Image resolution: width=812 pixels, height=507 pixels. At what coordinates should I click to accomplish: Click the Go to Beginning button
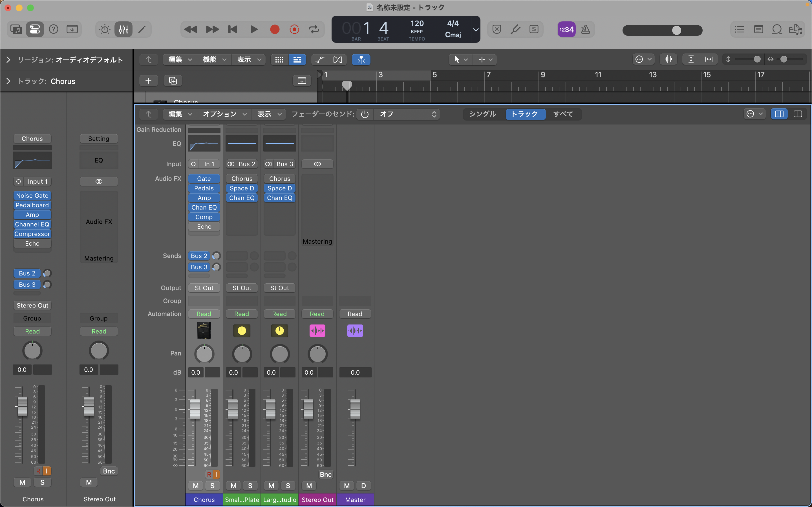coord(233,30)
